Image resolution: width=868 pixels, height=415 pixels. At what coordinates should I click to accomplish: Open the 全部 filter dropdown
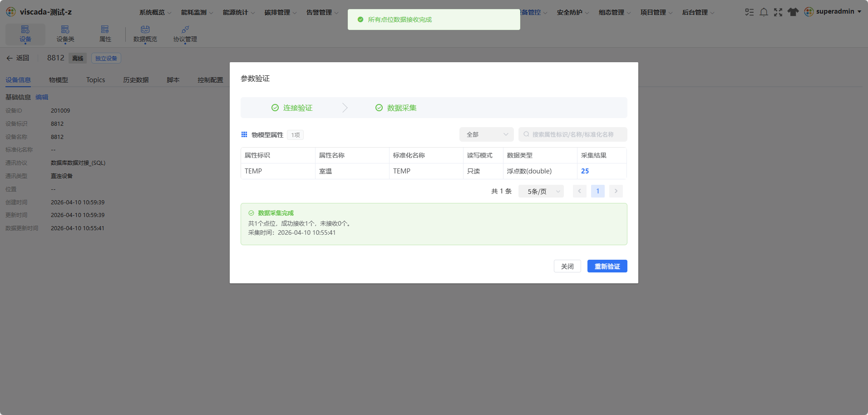[487, 134]
